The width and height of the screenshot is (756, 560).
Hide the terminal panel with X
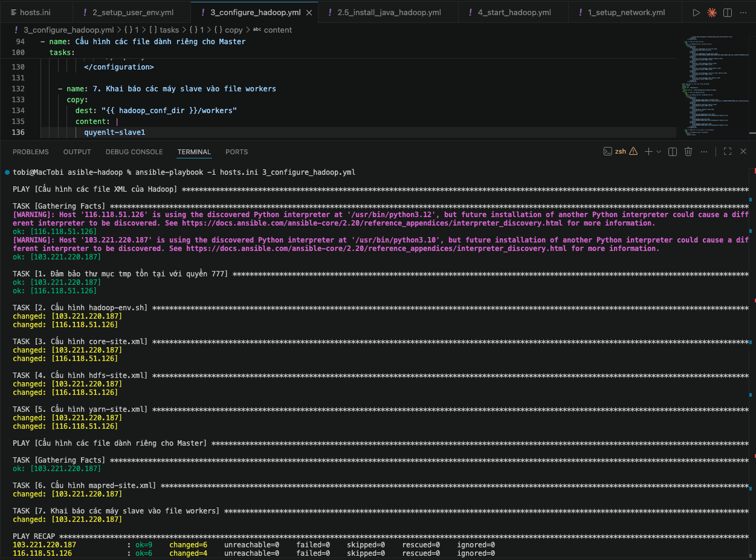click(743, 152)
